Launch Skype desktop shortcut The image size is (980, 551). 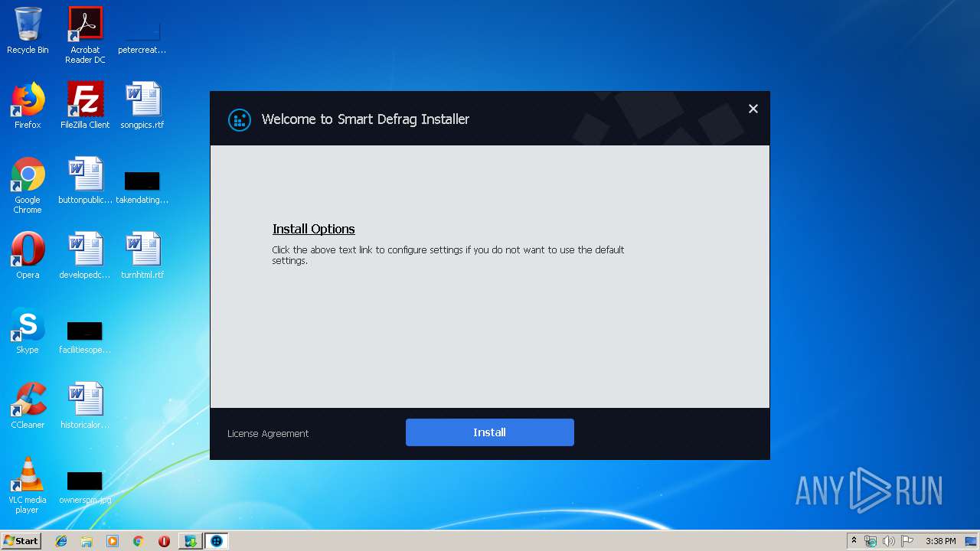(x=28, y=331)
